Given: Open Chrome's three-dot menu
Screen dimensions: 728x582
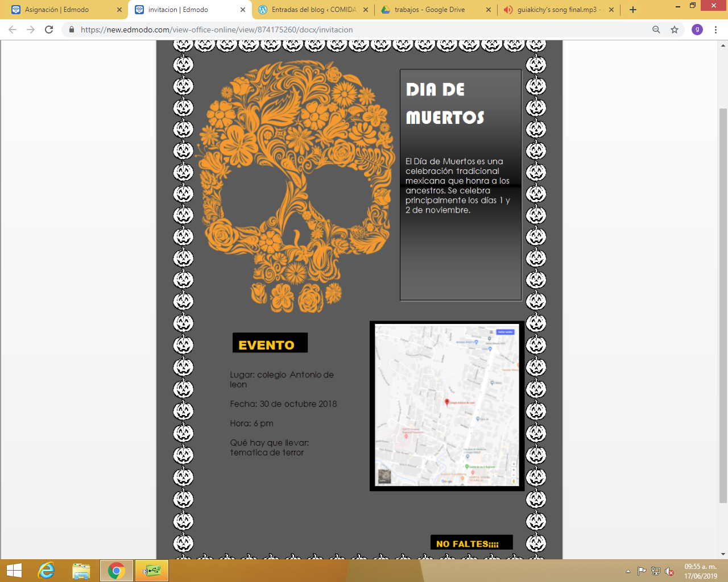Looking at the screenshot, I should (715, 30).
